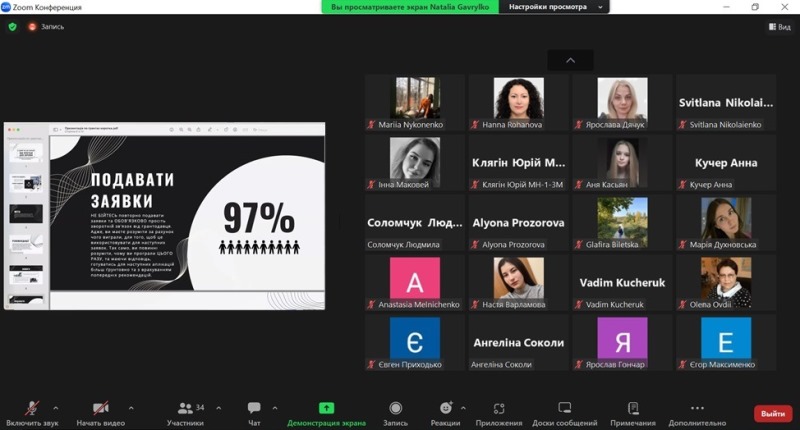Expand chat options arrow
The width and height of the screenshot is (800, 430).
coord(275,408)
